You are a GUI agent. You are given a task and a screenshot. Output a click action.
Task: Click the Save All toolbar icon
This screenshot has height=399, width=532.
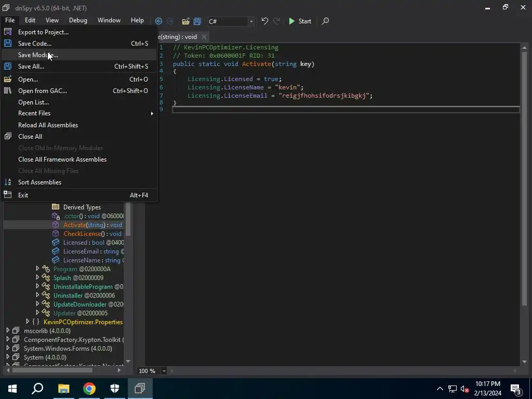(197, 21)
